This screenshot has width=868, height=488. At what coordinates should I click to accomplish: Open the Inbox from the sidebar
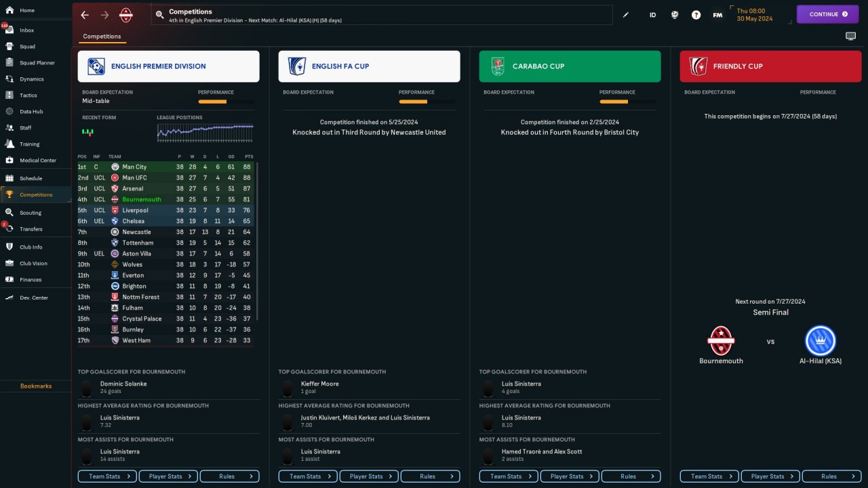27,30
